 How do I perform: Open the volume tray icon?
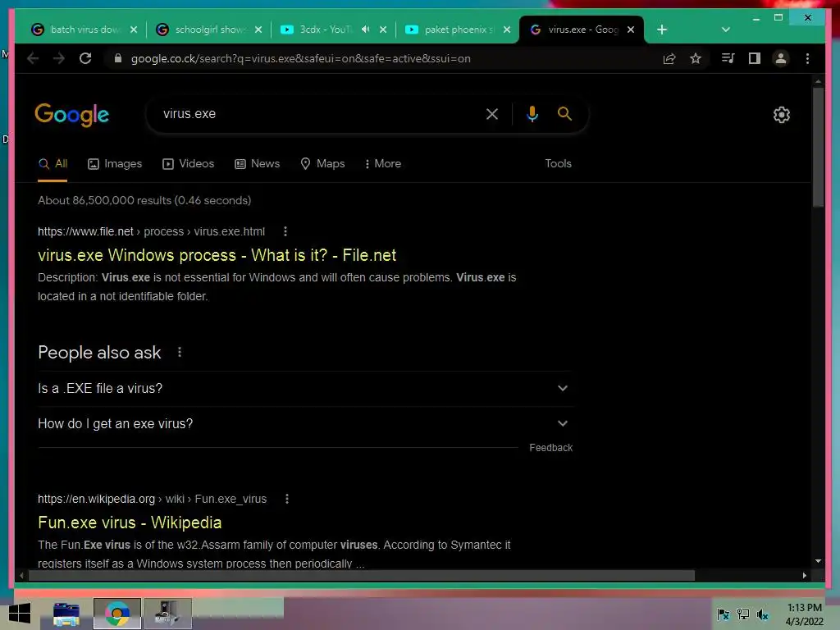pos(762,614)
